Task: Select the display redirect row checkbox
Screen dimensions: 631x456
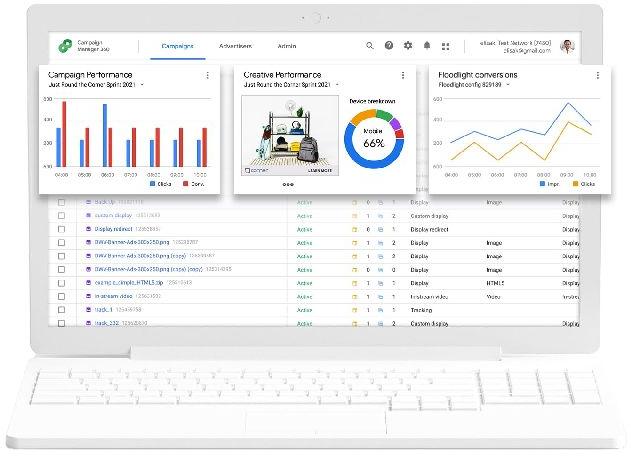Action: pyautogui.click(x=61, y=229)
